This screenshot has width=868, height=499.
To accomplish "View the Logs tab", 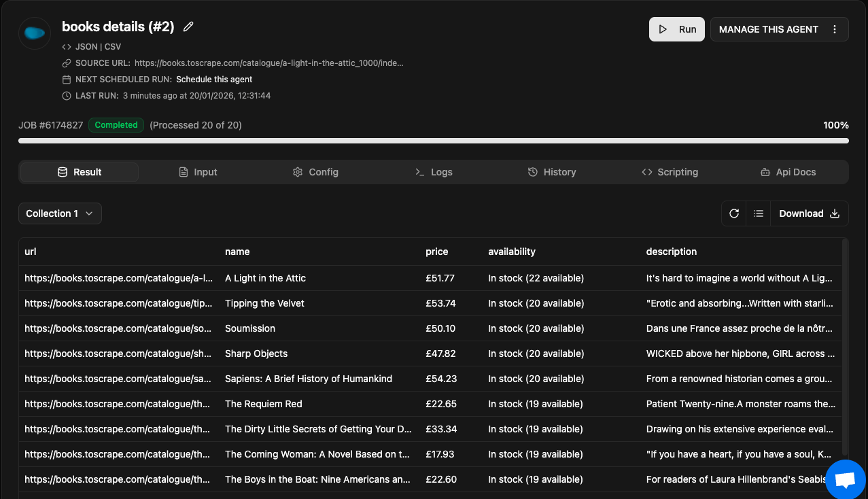I will (434, 172).
